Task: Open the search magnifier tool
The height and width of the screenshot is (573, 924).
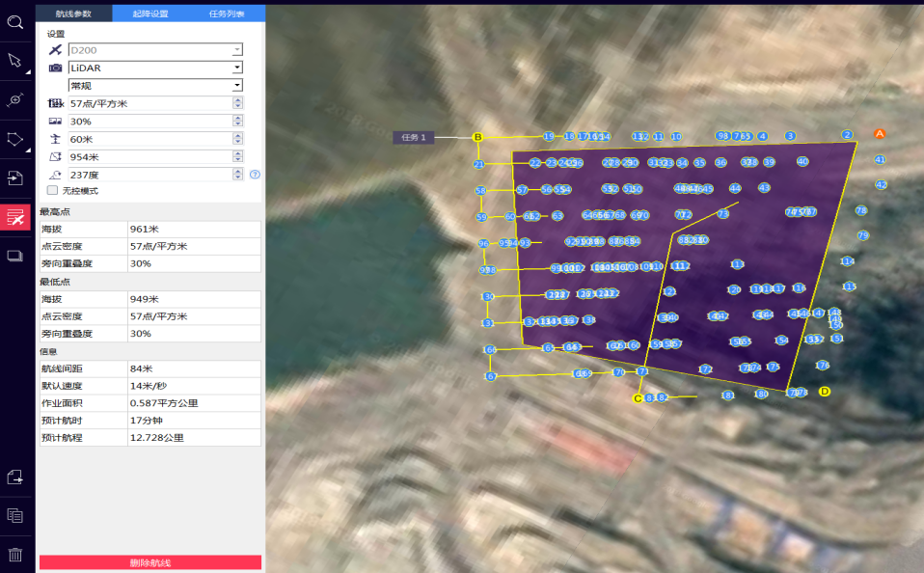Action: click(x=15, y=22)
